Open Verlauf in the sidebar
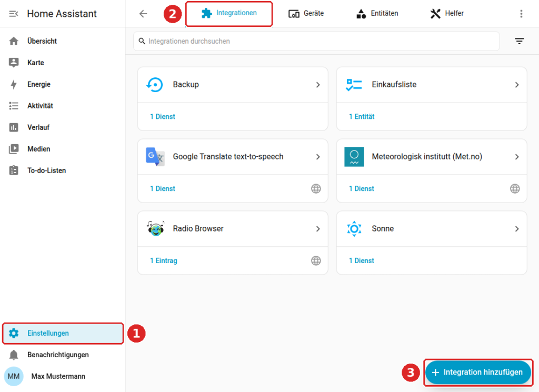The height and width of the screenshot is (392, 539). (63, 127)
